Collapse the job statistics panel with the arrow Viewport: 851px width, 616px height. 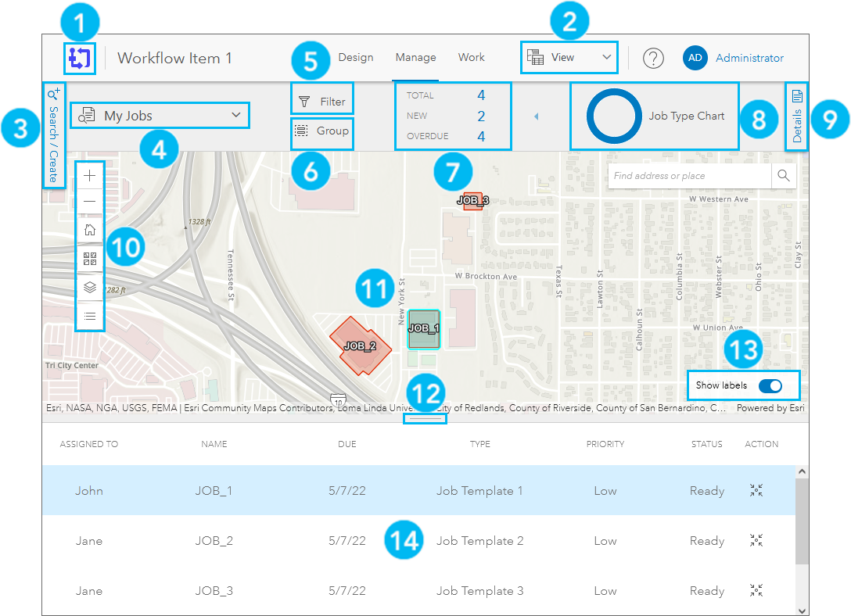coord(536,116)
